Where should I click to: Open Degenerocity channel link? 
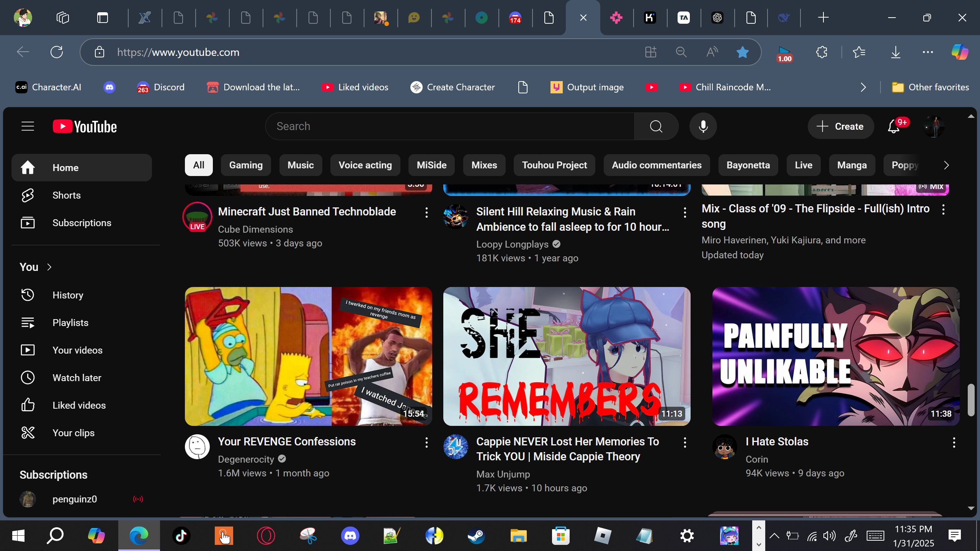click(x=246, y=459)
